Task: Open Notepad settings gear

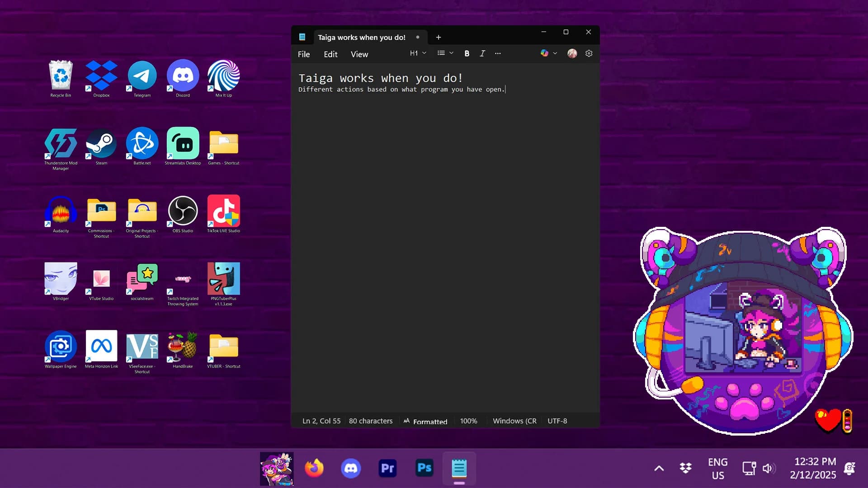Action: point(589,53)
